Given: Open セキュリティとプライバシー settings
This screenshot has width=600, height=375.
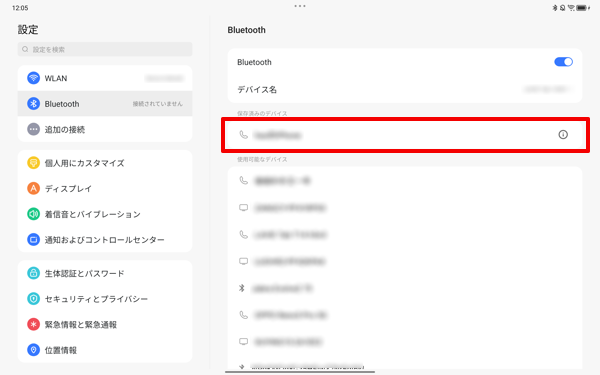Looking at the screenshot, I should click(x=105, y=299).
